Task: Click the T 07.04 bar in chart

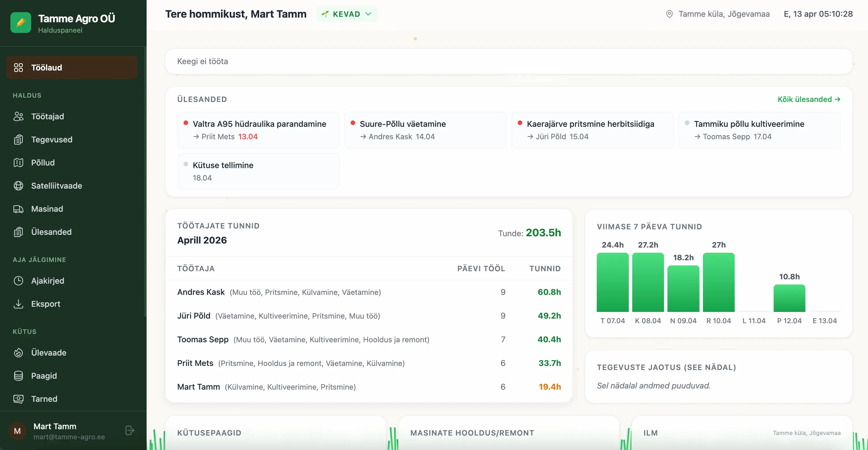Action: pyautogui.click(x=612, y=282)
